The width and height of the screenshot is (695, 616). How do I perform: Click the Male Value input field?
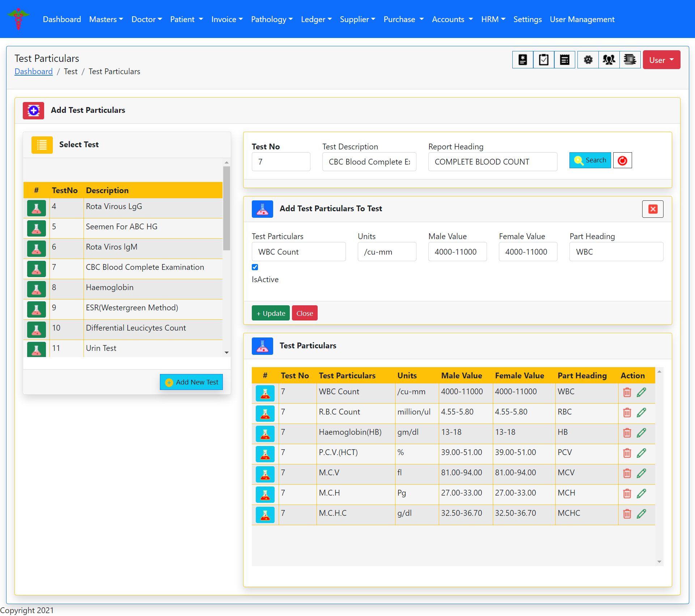coord(457,252)
